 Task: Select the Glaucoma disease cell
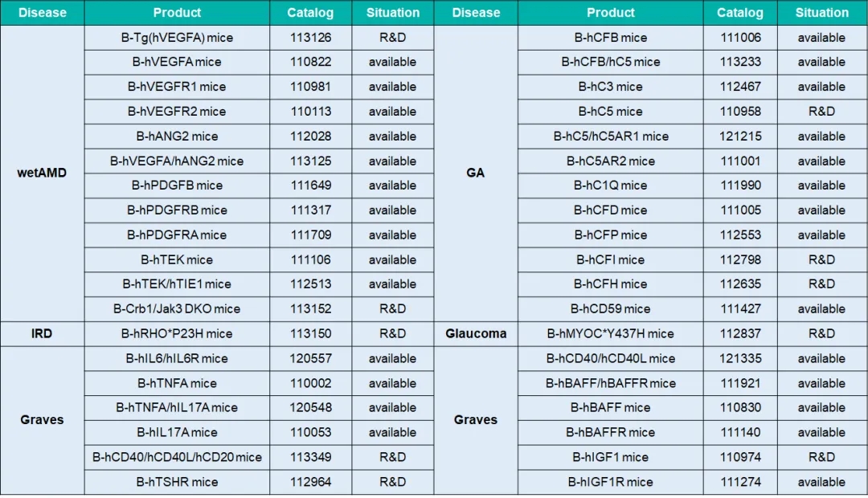475,333
